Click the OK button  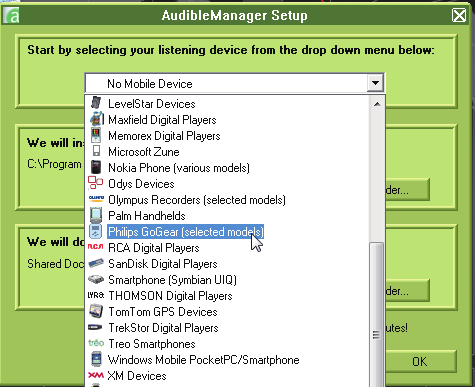[419, 361]
